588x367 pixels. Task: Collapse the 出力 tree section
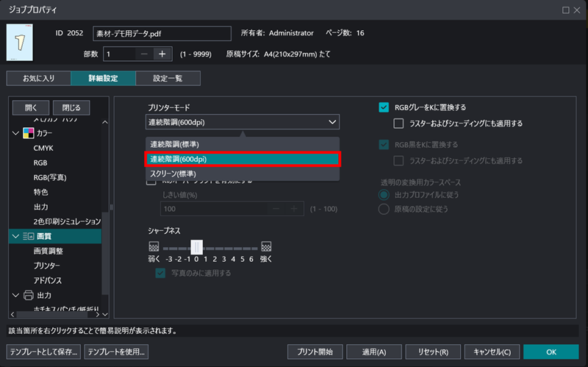pyautogui.click(x=15, y=295)
